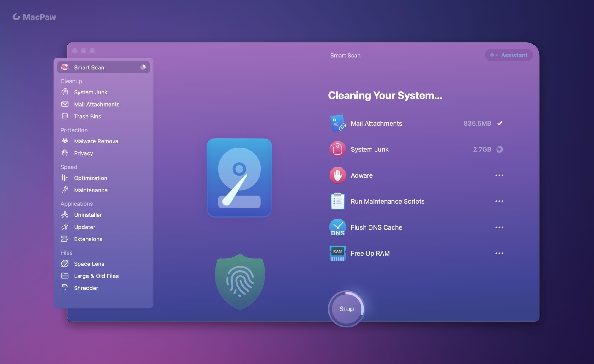The image size is (594, 364).
Task: Click System Junk progress spinner
Action: [x=500, y=149]
